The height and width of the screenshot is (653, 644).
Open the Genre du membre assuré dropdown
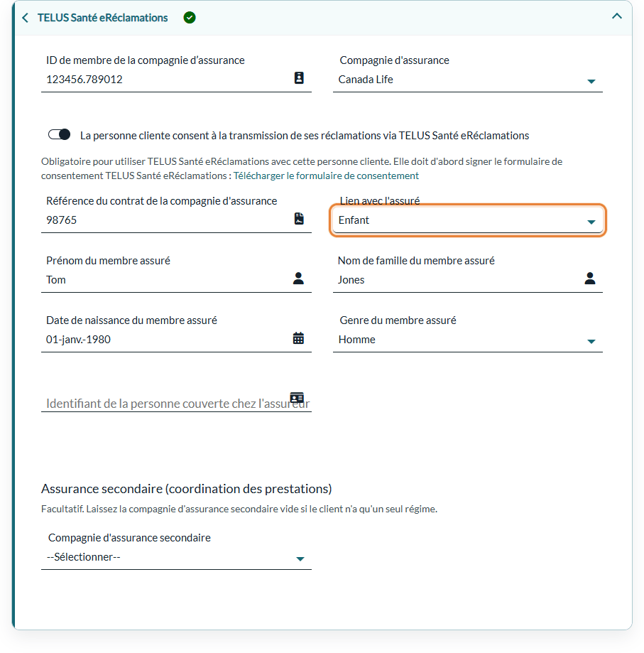point(468,340)
